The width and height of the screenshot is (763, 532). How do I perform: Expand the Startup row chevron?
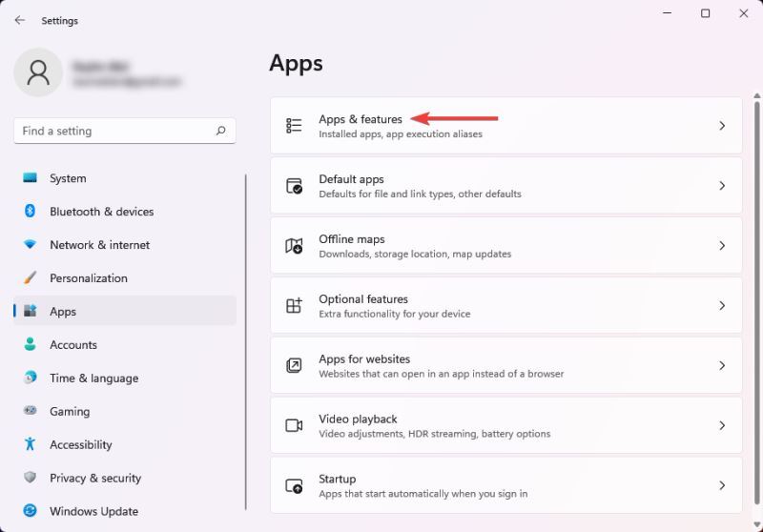tap(722, 485)
